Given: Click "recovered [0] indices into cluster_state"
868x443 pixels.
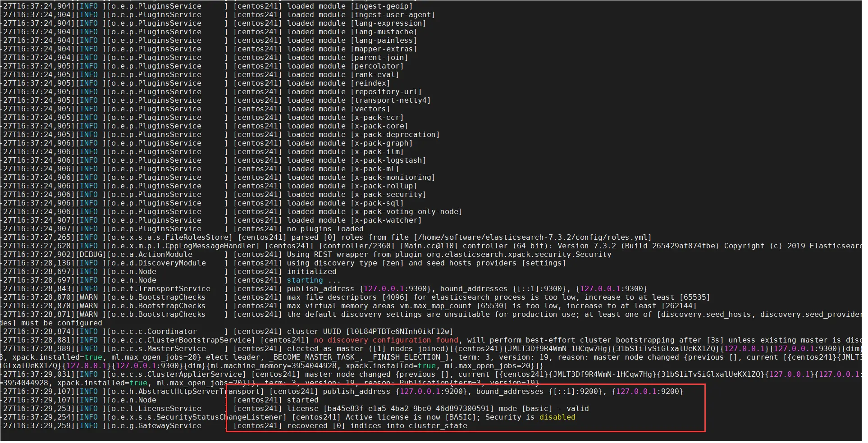Looking at the screenshot, I should point(377,426).
